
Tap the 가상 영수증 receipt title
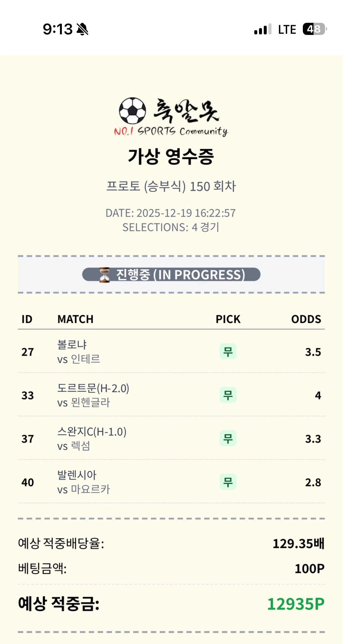coord(171,156)
